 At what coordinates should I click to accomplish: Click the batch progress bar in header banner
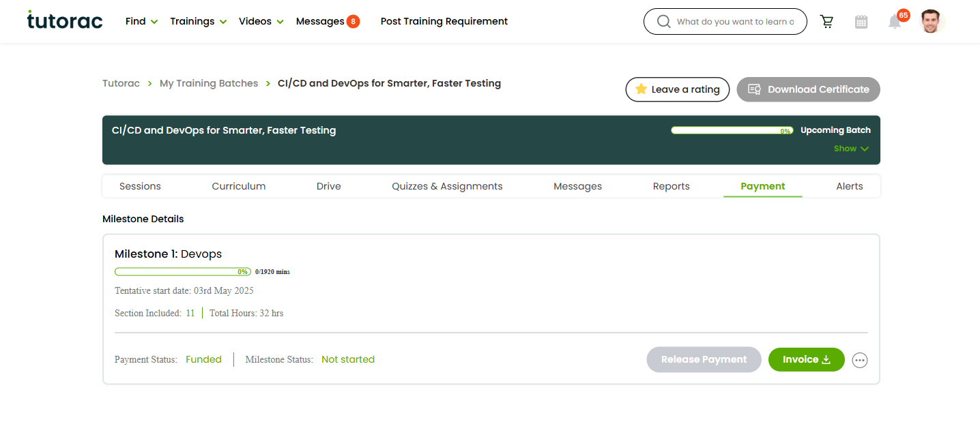pos(732,130)
